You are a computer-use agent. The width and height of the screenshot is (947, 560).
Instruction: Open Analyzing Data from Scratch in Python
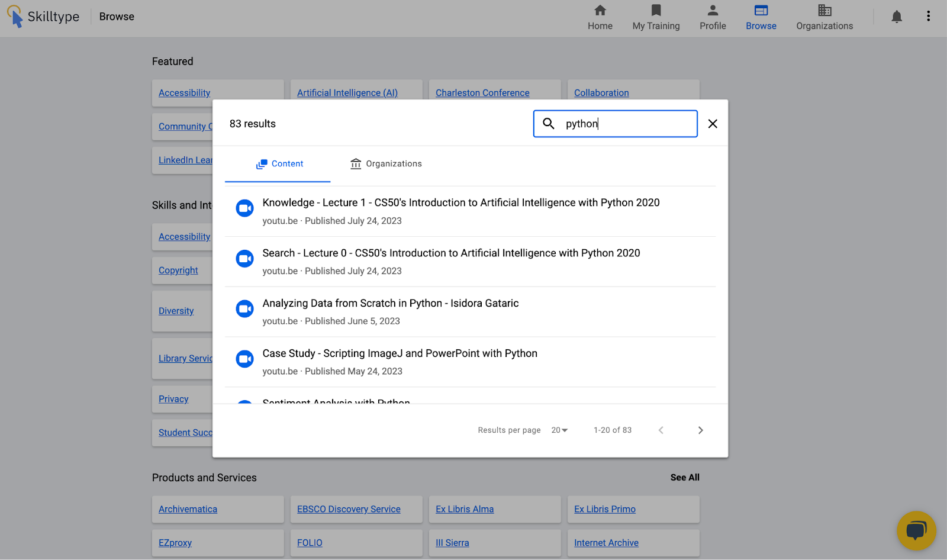[x=390, y=304]
